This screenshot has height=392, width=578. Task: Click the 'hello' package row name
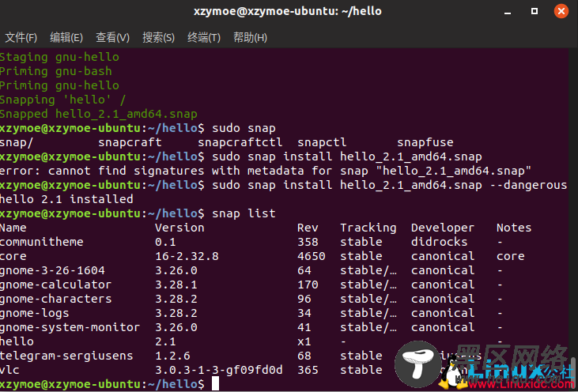click(17, 341)
